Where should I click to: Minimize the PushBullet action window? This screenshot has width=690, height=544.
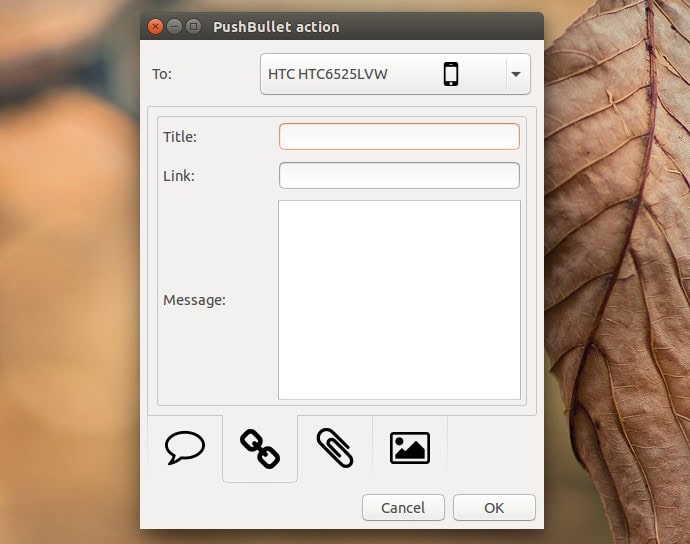174,27
